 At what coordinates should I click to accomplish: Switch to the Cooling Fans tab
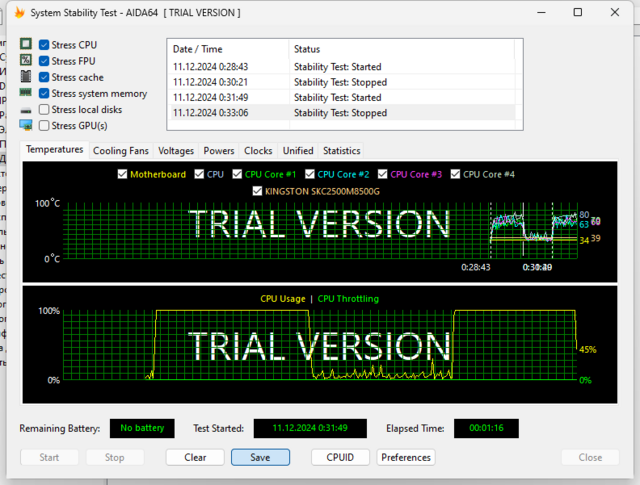coord(121,151)
